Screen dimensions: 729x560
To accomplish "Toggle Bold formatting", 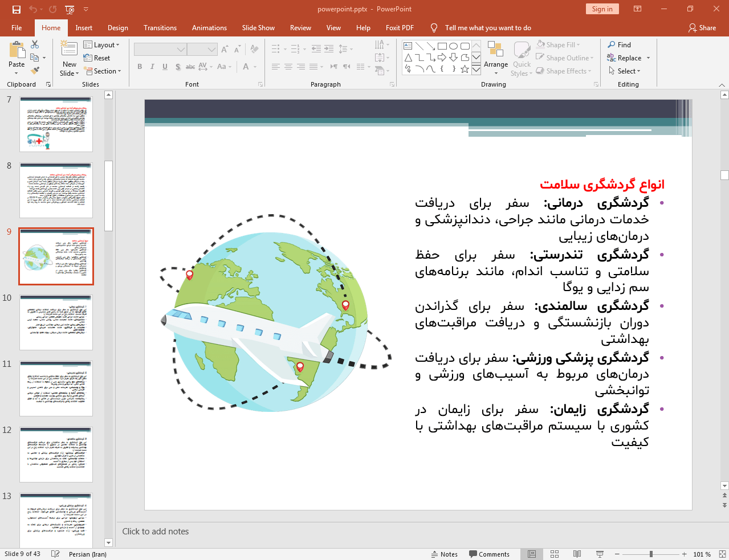I will point(140,67).
